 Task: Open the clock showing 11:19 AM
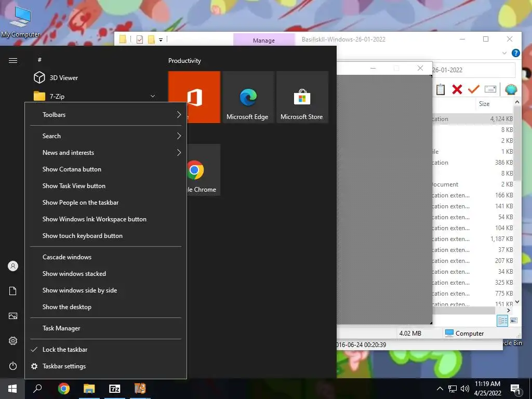487,389
